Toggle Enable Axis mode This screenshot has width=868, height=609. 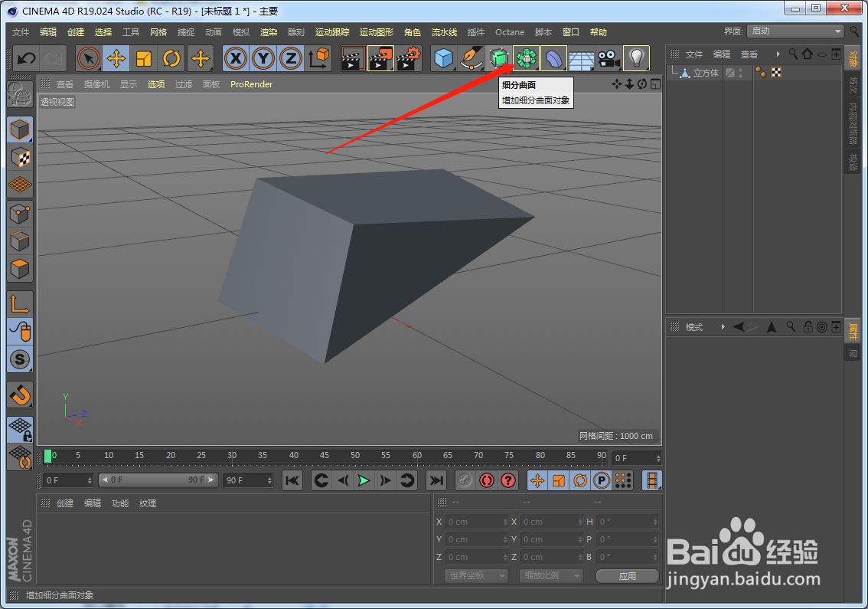pyautogui.click(x=20, y=304)
